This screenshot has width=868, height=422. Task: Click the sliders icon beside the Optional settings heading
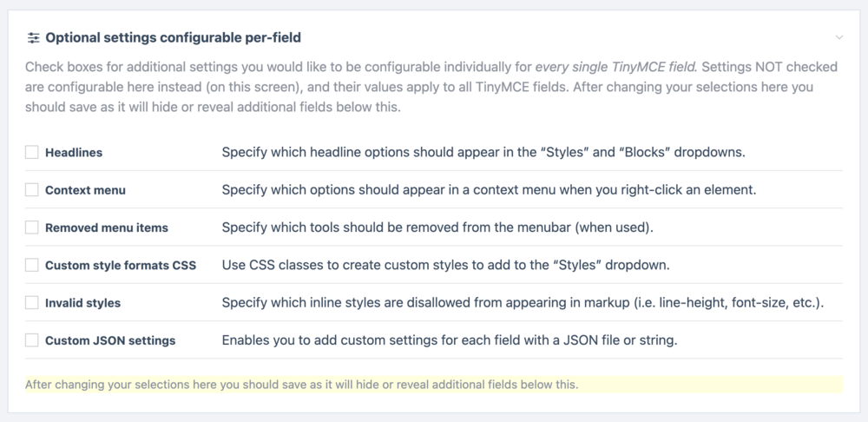pos(33,37)
